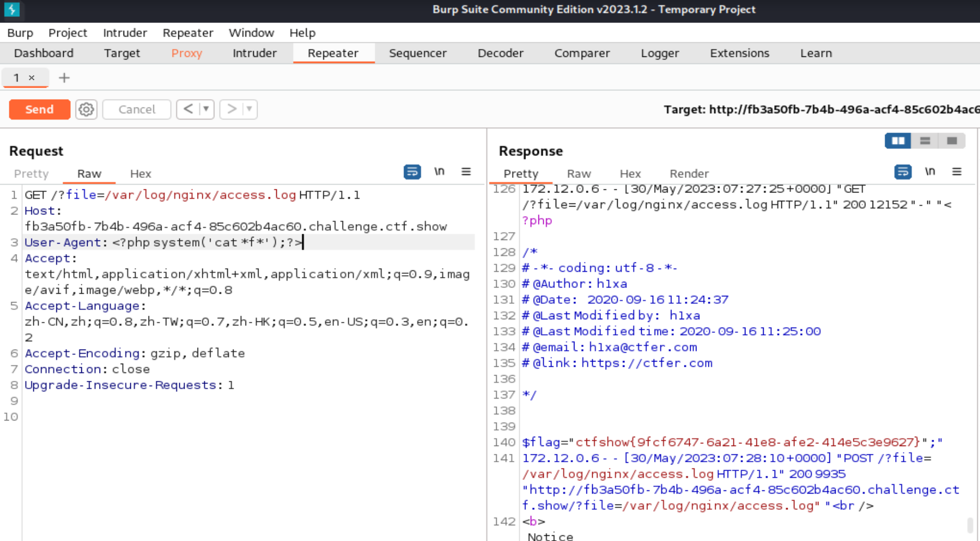Send the request with the Send button

coord(40,110)
